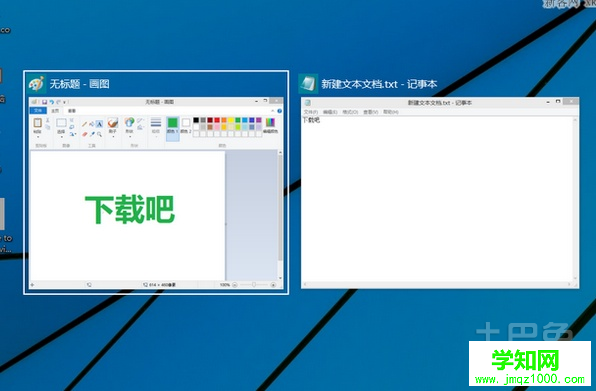Click the 下载吧 text line in Notepad
This screenshot has height=391, width=596.
coord(311,120)
